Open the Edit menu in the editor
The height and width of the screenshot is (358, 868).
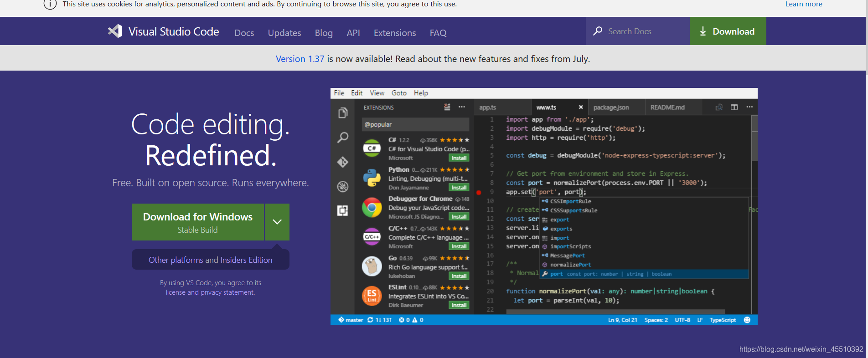click(356, 93)
